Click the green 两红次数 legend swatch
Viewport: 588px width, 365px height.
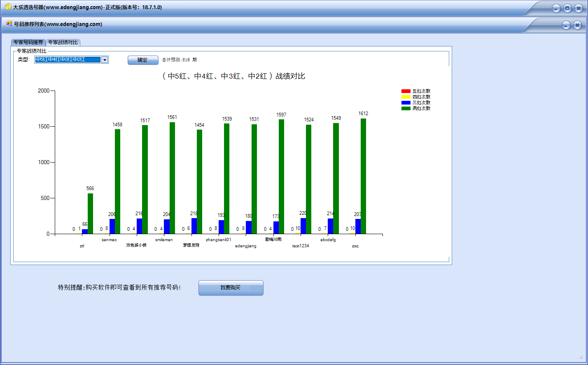point(406,108)
